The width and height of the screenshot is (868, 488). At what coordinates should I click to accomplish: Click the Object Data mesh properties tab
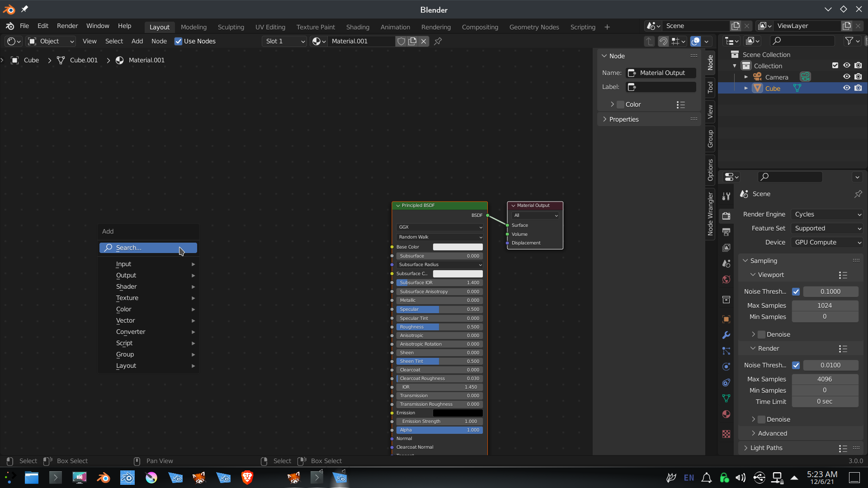tap(726, 399)
